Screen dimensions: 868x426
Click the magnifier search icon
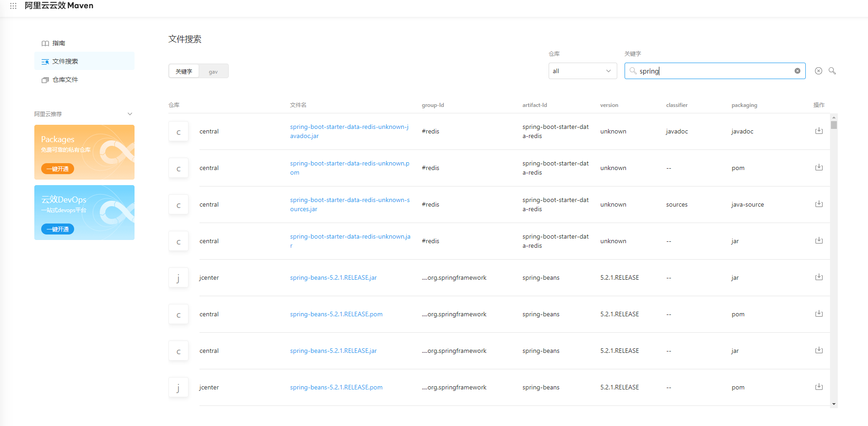pyautogui.click(x=832, y=71)
